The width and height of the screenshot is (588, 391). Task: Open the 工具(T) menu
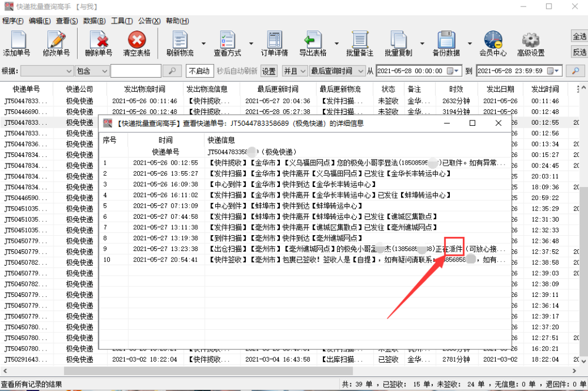pos(122,21)
